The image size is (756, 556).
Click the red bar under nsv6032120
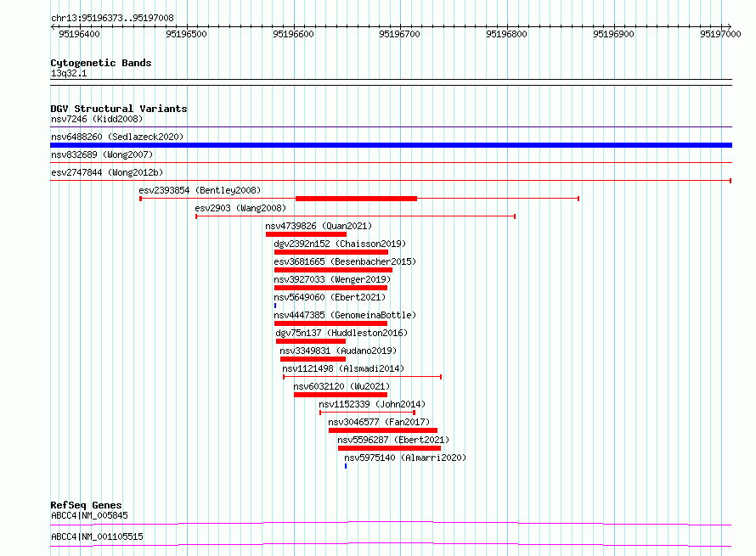pyautogui.click(x=341, y=395)
